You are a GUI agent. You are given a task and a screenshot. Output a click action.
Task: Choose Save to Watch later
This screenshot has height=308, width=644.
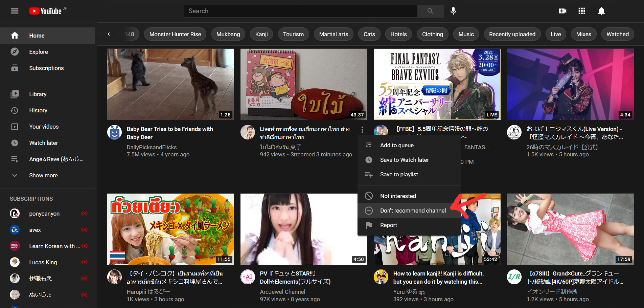click(x=409, y=160)
